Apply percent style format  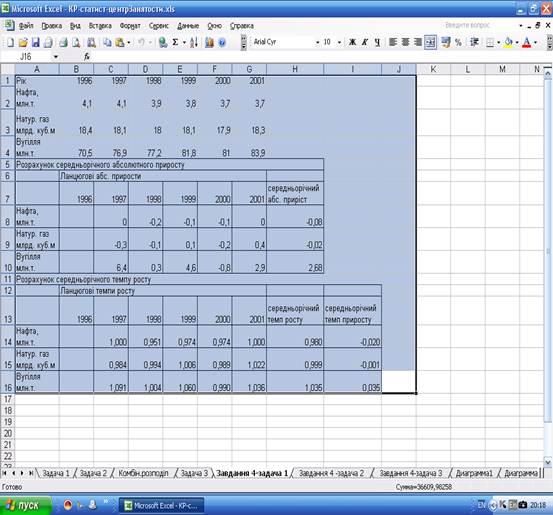click(458, 42)
